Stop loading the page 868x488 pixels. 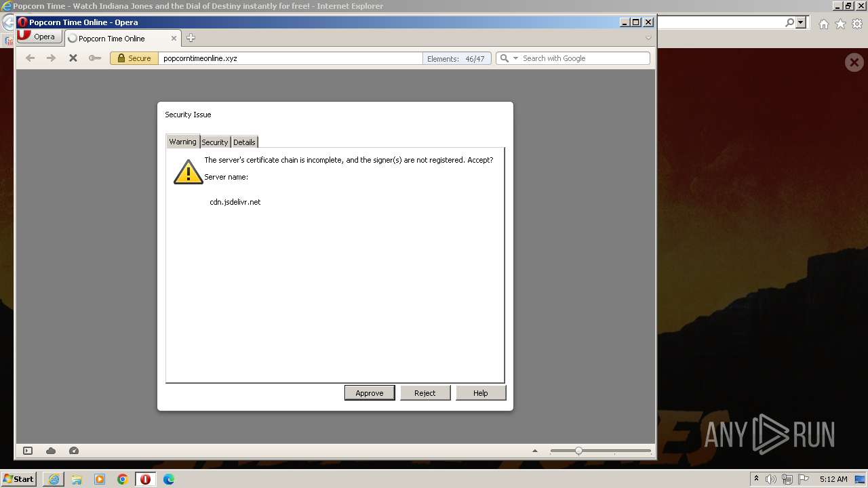[73, 58]
